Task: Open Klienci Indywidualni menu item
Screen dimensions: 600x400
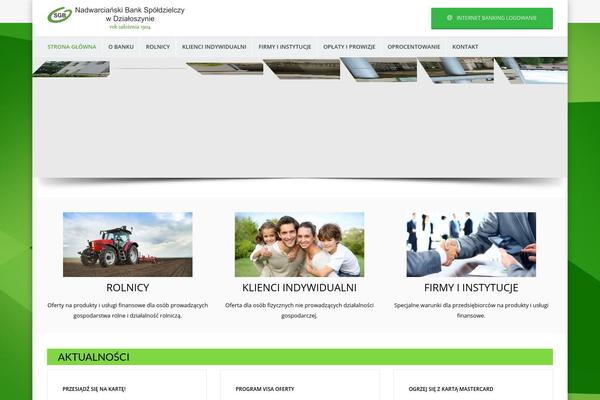Action: pos(214,47)
